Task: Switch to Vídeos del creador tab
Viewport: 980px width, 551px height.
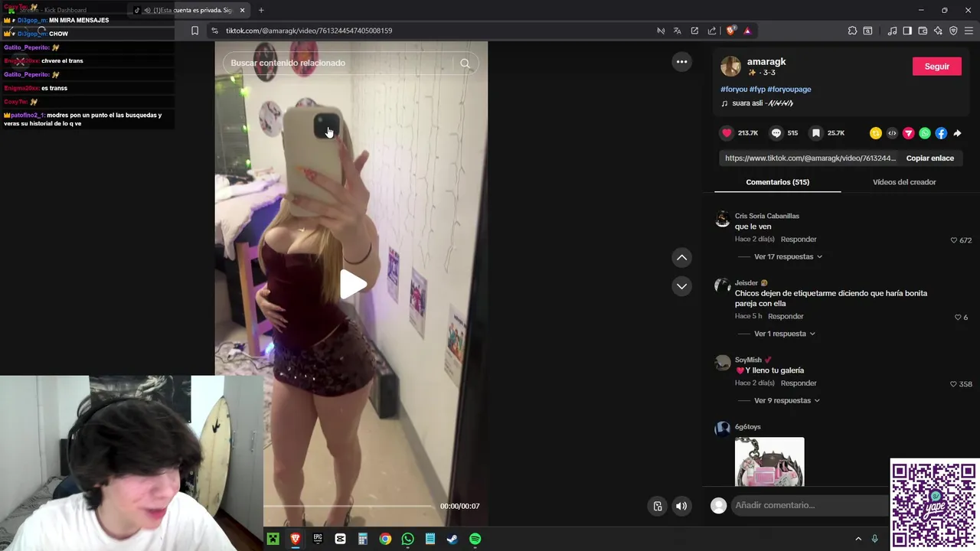Action: pos(904,182)
